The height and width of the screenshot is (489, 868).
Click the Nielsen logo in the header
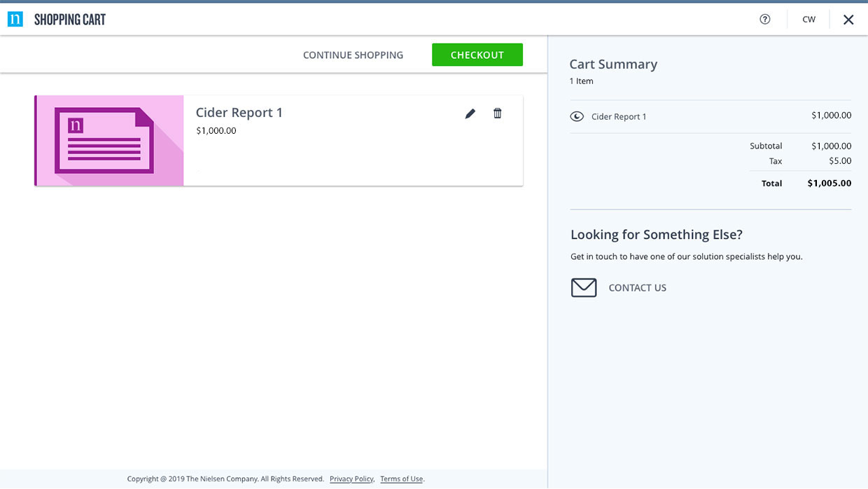click(x=15, y=20)
